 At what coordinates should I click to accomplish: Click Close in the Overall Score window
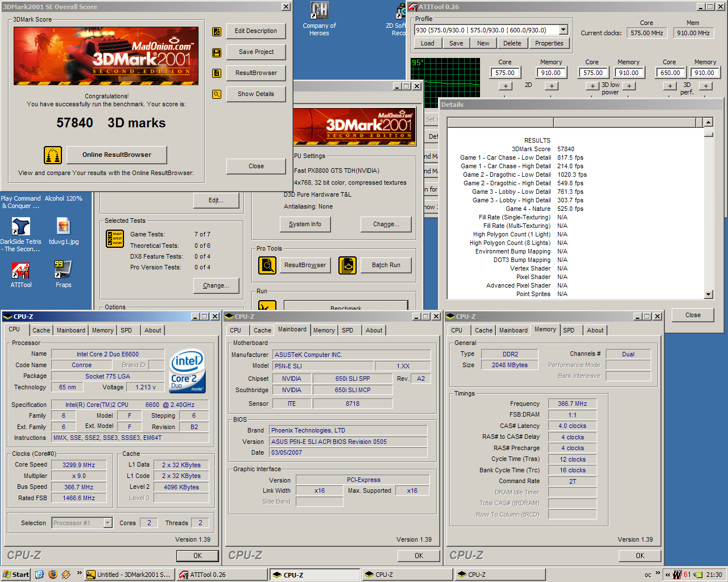pyautogui.click(x=256, y=167)
